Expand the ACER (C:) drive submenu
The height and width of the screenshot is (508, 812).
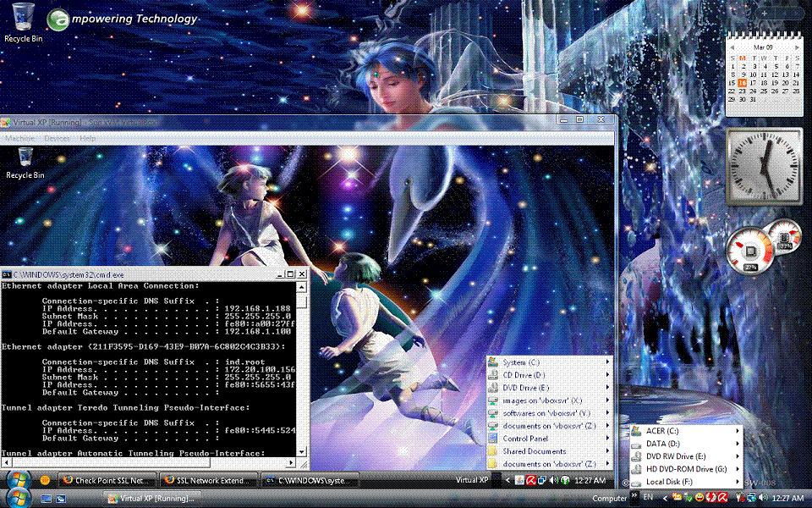tap(685, 431)
